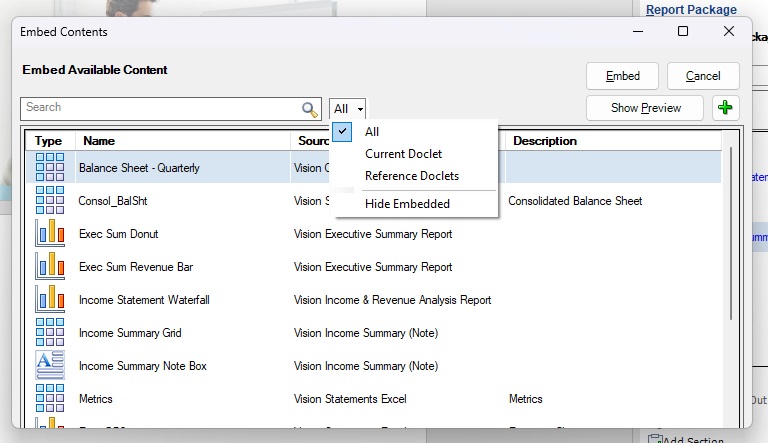Select the checked All filter option
This screenshot has width=768, height=443.
click(372, 132)
